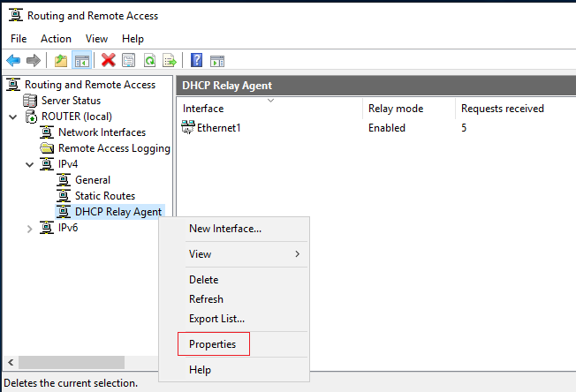
Task: Toggle the Show/Hide Console Tree icon
Action: tap(81, 61)
